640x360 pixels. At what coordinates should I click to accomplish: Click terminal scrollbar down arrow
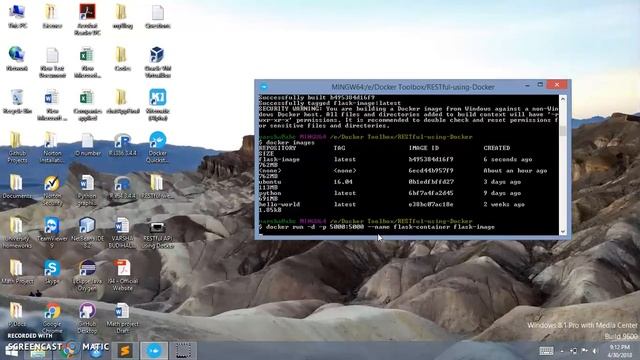[x=563, y=232]
